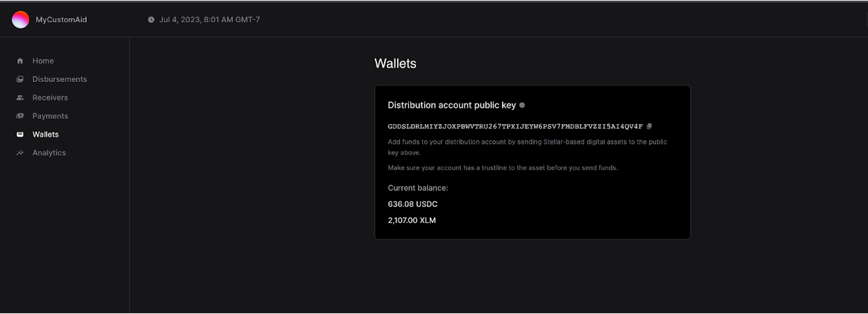The image size is (868, 314).
Task: Copy the distribution account public key
Action: pos(649,126)
